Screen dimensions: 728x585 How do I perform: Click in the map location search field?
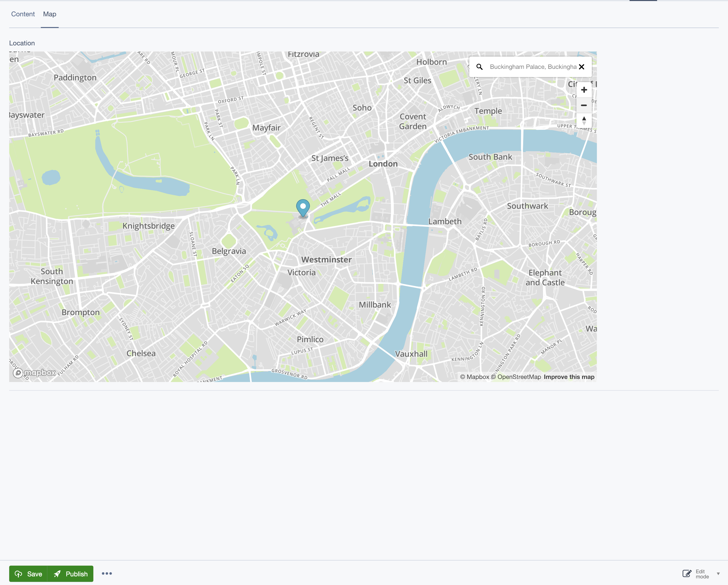coord(533,67)
